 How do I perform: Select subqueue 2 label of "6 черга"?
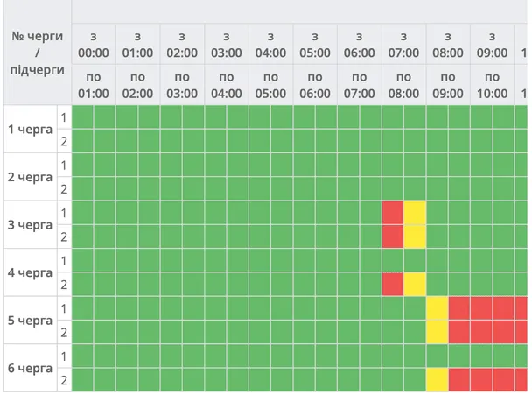[x=64, y=380]
